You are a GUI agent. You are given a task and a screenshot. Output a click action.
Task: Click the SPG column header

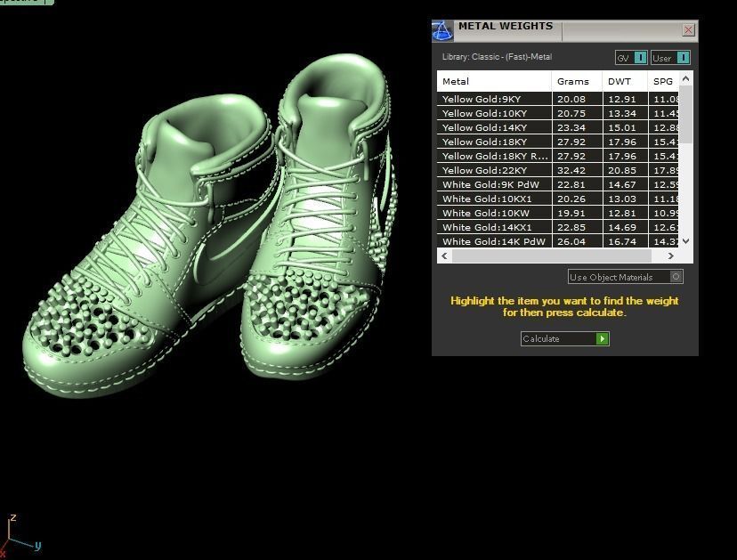point(663,81)
